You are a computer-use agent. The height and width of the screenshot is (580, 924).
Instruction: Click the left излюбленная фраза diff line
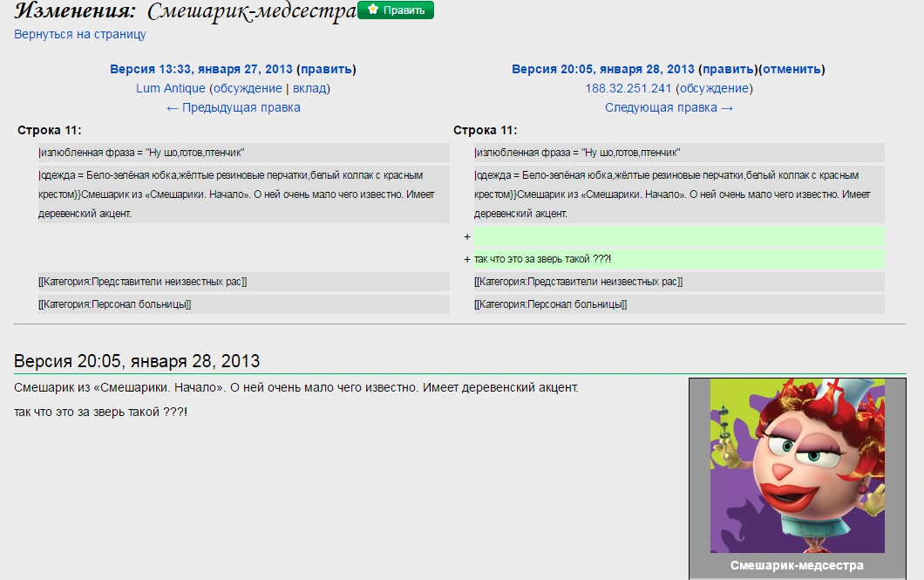[x=243, y=153]
